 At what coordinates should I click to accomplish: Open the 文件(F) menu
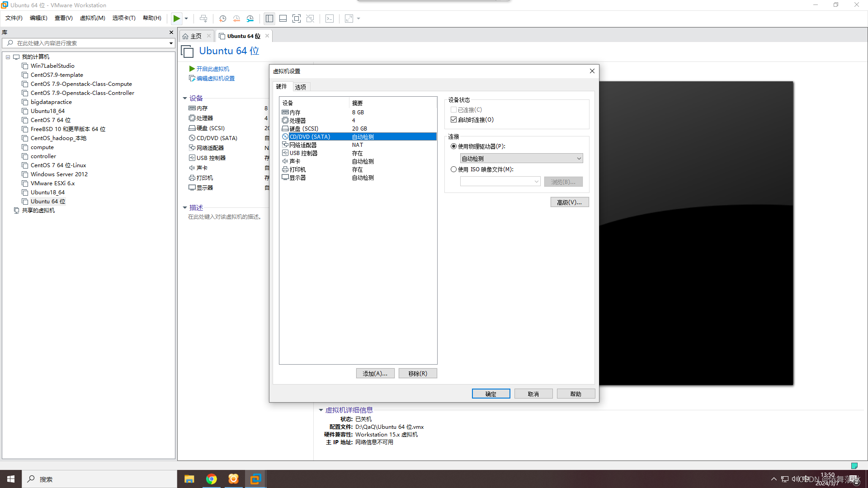click(14, 18)
